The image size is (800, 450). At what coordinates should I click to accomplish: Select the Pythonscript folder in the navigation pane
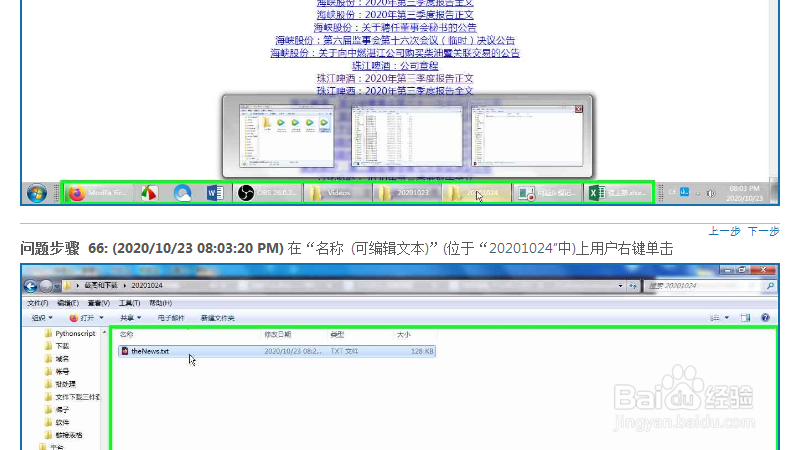tap(70, 333)
